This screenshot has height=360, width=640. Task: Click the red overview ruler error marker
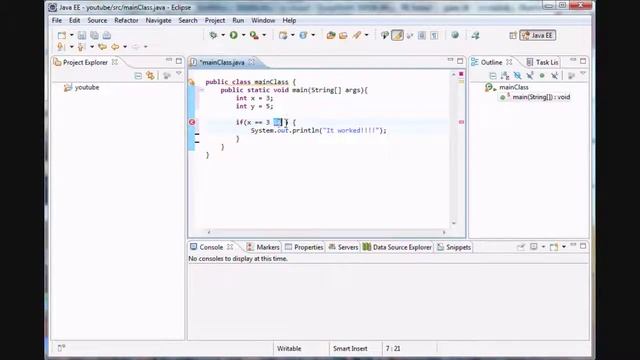(x=461, y=122)
